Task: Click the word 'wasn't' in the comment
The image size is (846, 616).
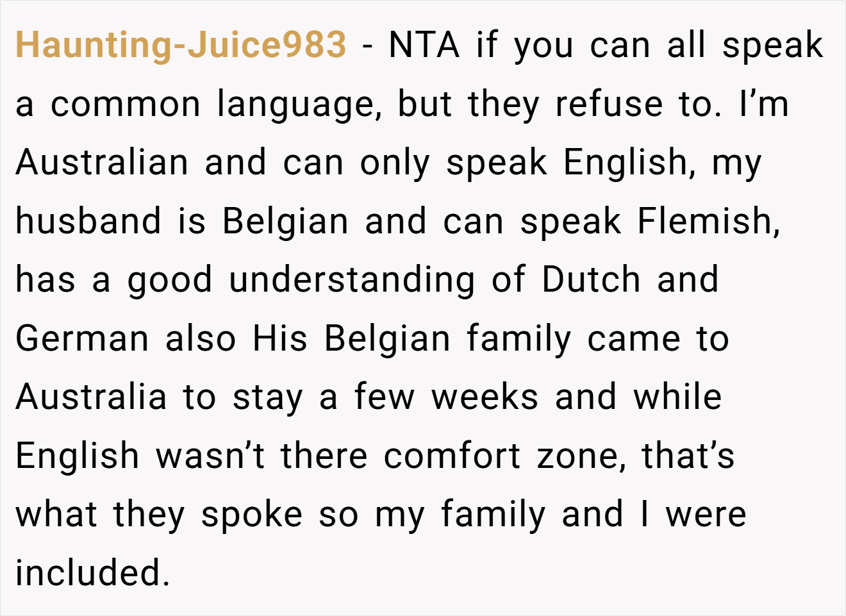Action: [210, 456]
